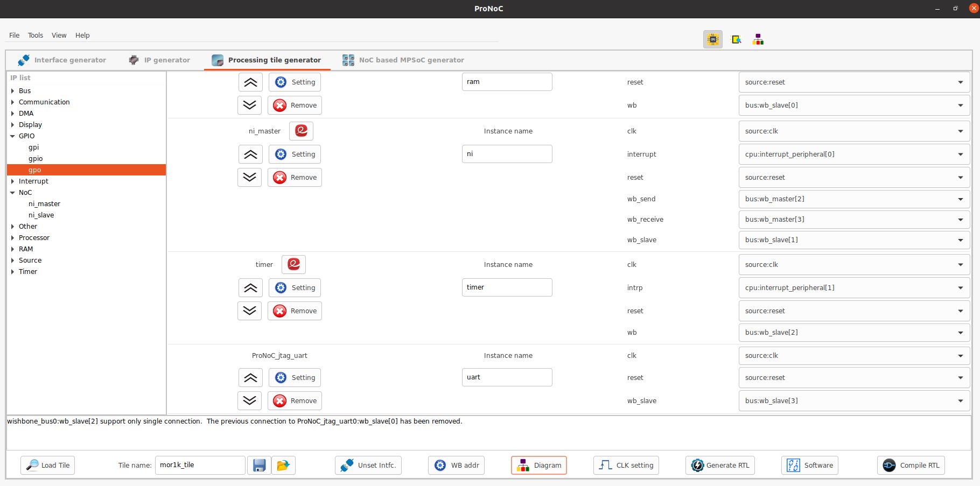
Task: Click the processing tile chip icon in top toolbar
Action: [x=713, y=39]
